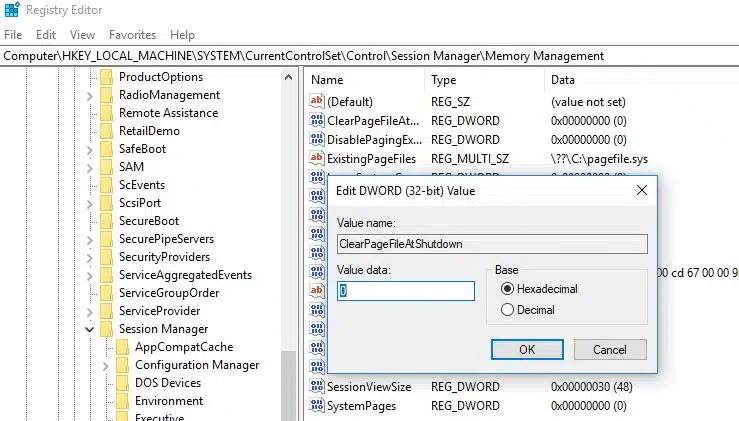Click the SystemPages DWORD value icon
739x421 pixels.
click(318, 406)
